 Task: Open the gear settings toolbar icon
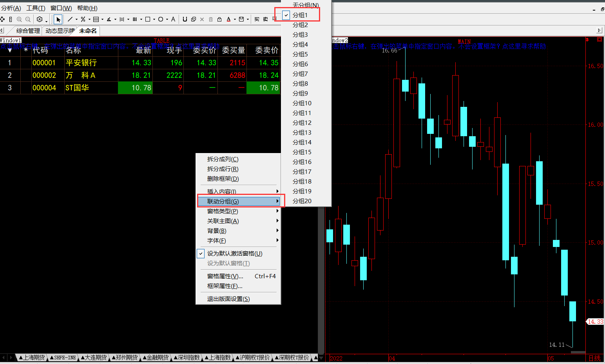click(40, 19)
